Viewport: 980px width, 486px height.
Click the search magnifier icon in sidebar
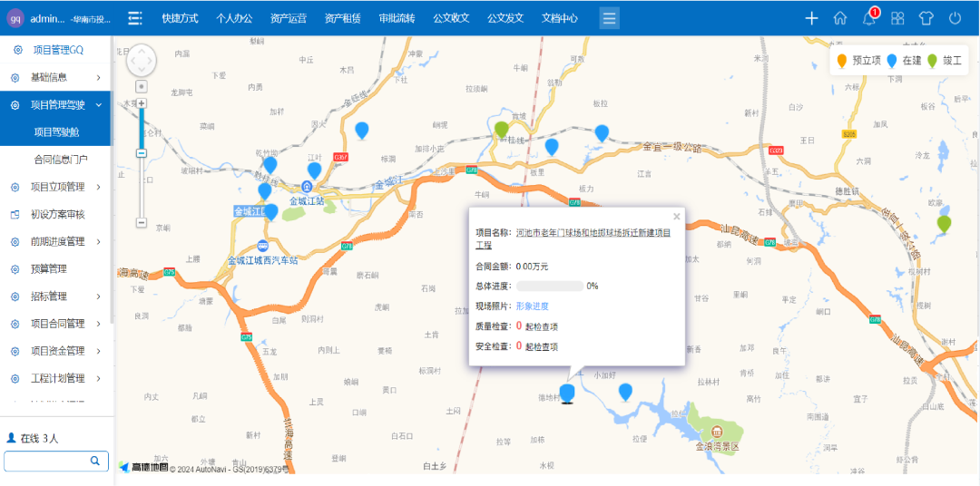(x=94, y=461)
